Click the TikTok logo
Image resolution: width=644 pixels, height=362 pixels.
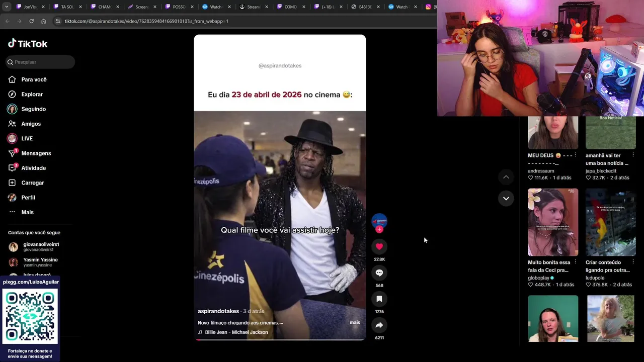coord(28,44)
